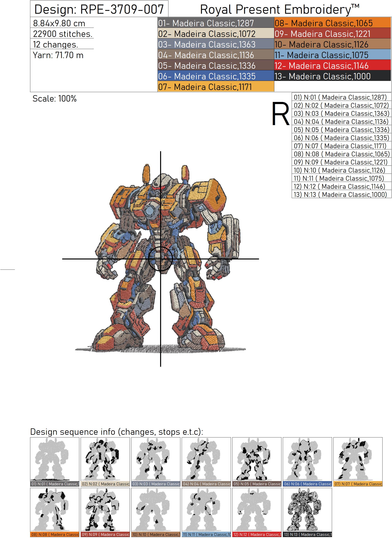This screenshot has width=392, height=539.
Task: Open sequence thumbnail 01) N:01
Action: [x=55, y=462]
